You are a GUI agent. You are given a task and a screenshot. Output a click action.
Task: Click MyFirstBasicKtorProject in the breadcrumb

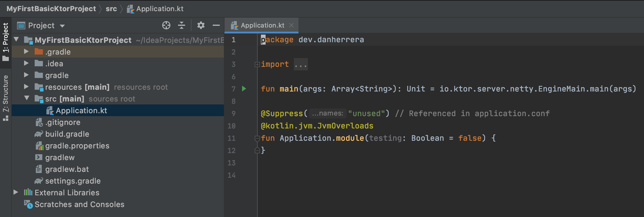pyautogui.click(x=51, y=9)
